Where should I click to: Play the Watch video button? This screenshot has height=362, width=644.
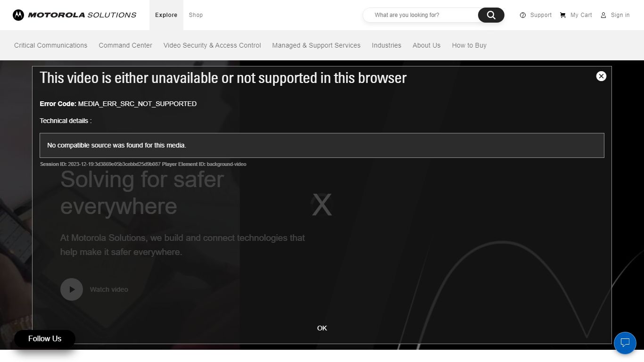pyautogui.click(x=72, y=289)
